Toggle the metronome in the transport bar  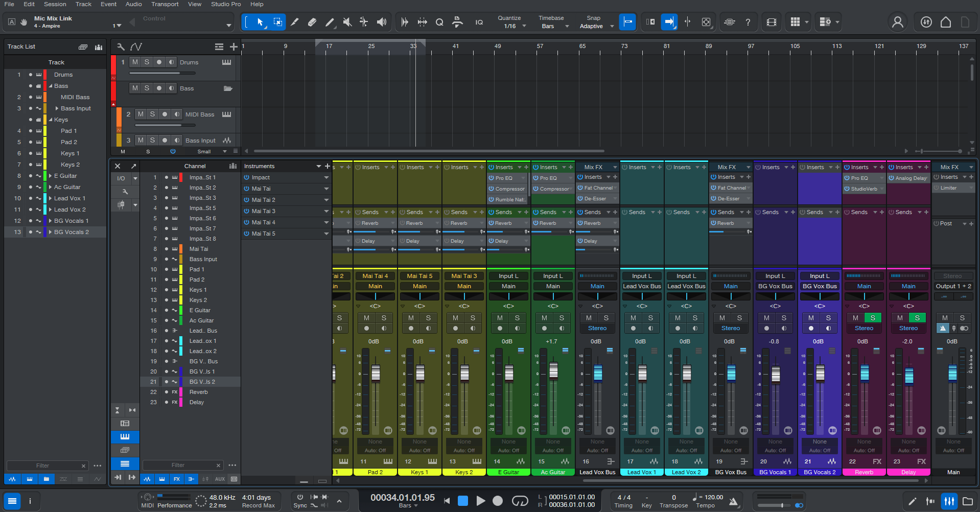pos(733,501)
